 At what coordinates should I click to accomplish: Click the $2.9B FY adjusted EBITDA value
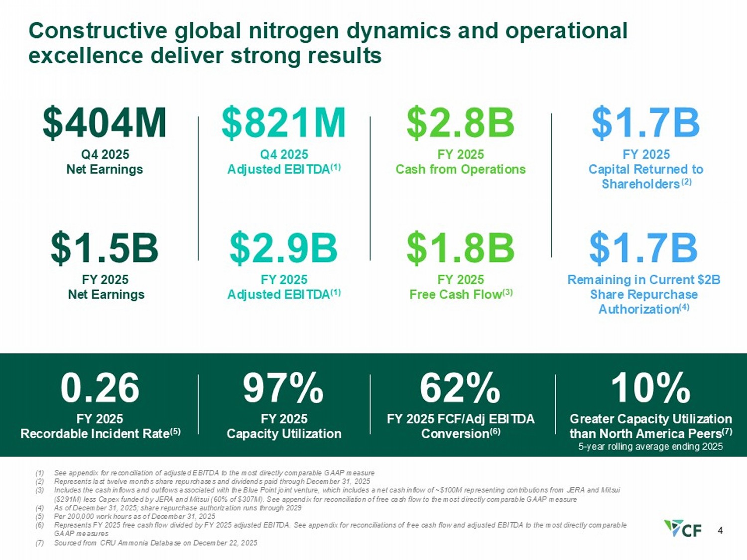click(283, 248)
